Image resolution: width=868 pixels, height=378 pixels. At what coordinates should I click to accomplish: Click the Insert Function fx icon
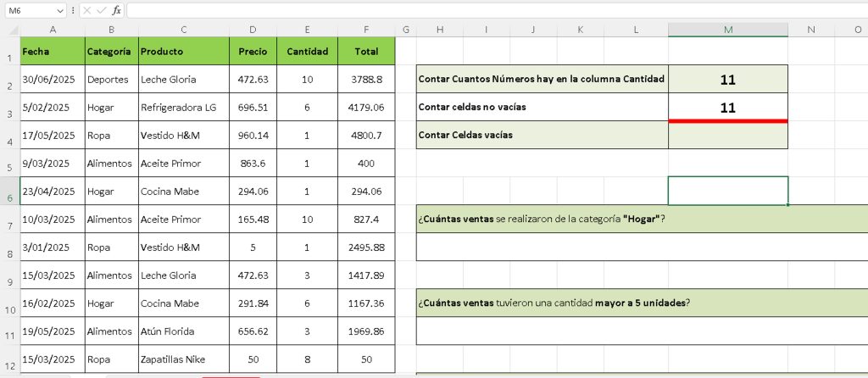coord(116,10)
